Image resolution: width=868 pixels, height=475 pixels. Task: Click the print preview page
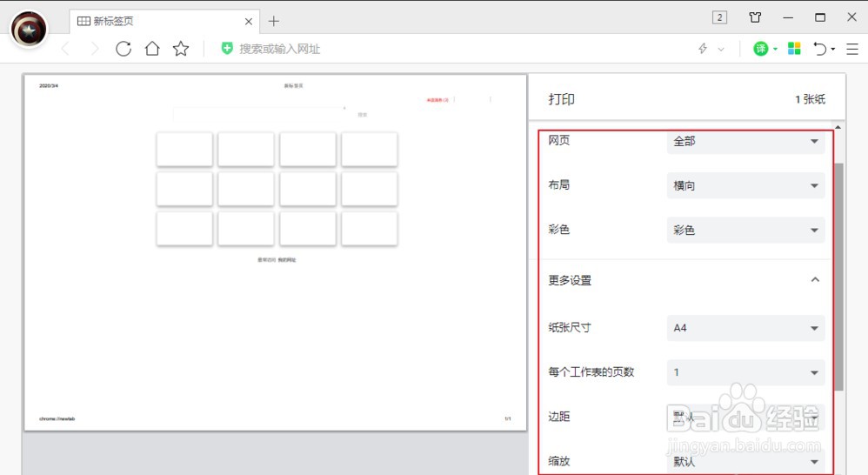pos(275,252)
